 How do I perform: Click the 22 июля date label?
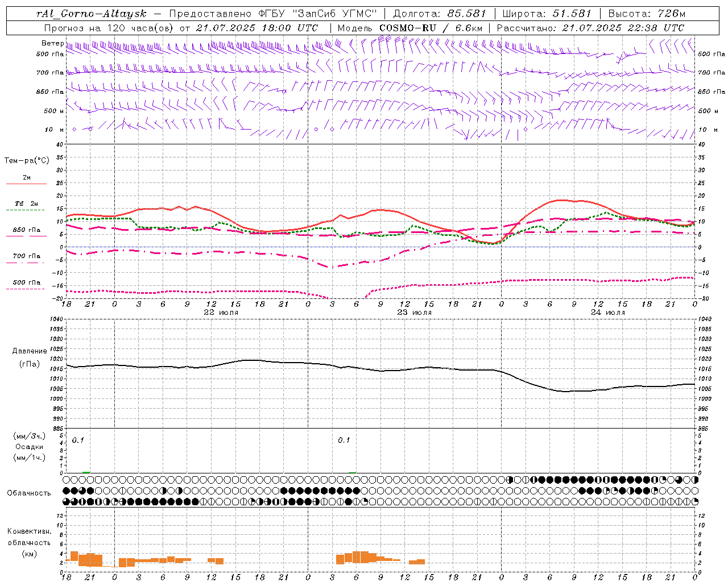tap(221, 313)
